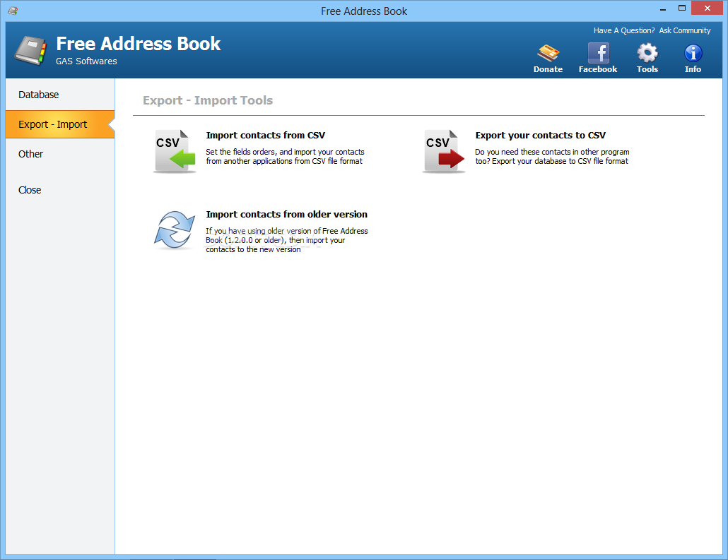This screenshot has height=560, width=728.
Task: Open the Other menu item
Action: [60, 154]
